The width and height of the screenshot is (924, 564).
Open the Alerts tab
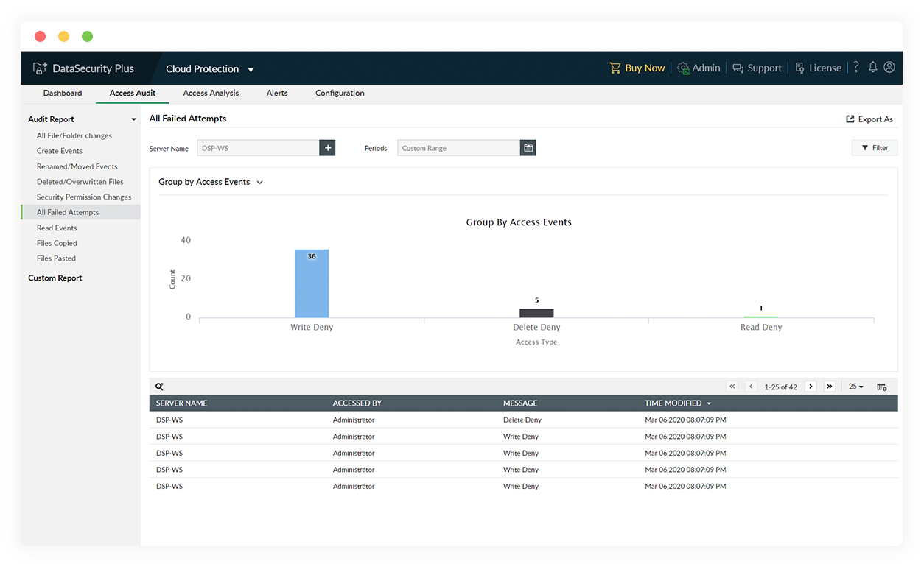click(277, 94)
